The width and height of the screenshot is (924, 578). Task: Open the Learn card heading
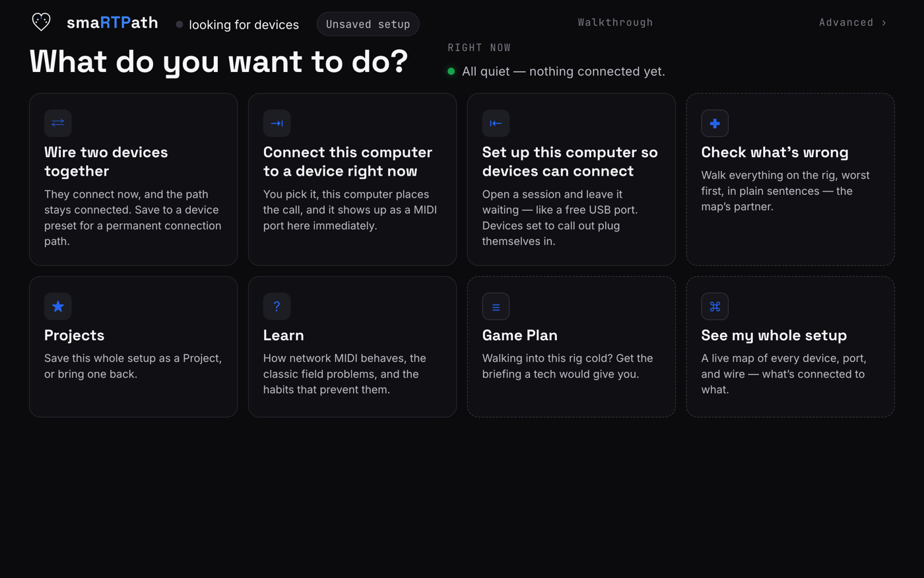coord(284,335)
